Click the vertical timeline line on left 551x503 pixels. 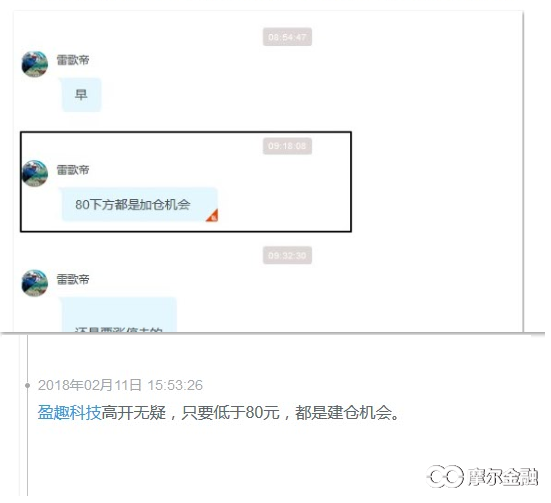tap(27, 415)
